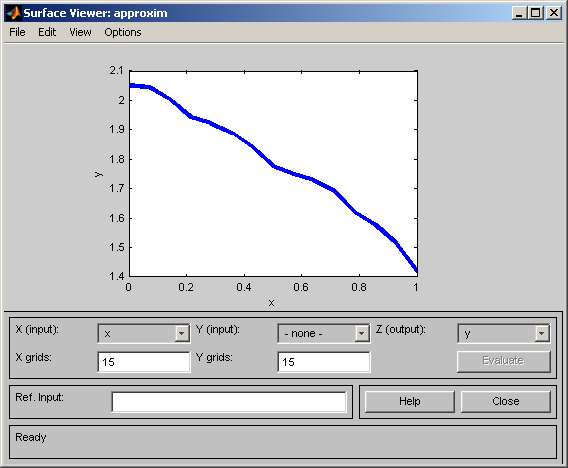Open the File menu
The image size is (568, 468).
pyautogui.click(x=17, y=32)
